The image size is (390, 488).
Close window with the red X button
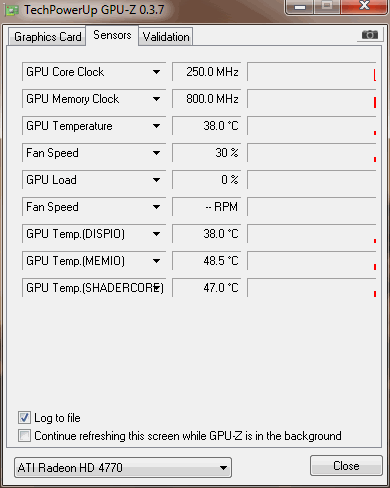coord(365,6)
